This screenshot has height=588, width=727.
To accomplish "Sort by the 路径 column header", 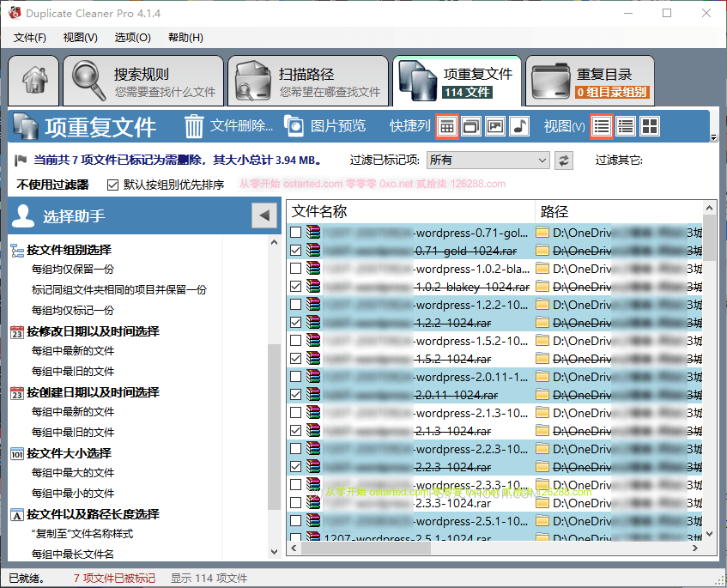I will (619, 211).
